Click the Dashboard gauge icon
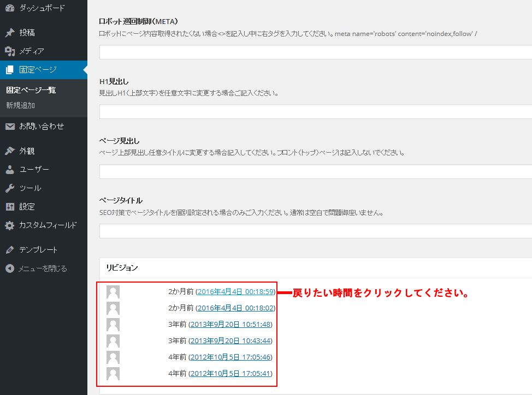532x395 pixels. coord(10,8)
